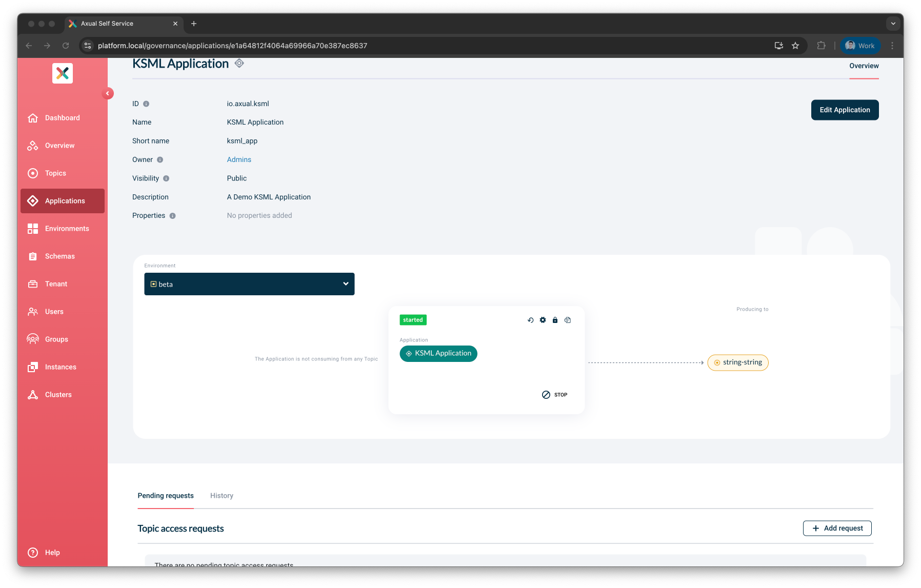Click the Edit Application button
Image resolution: width=921 pixels, height=588 pixels.
(844, 110)
